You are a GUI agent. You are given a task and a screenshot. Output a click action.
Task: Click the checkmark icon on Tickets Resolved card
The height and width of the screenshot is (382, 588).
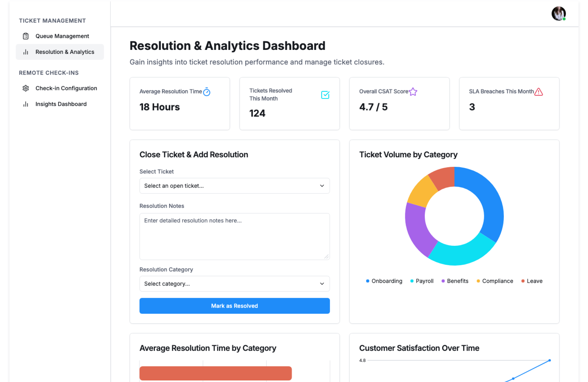[325, 95]
